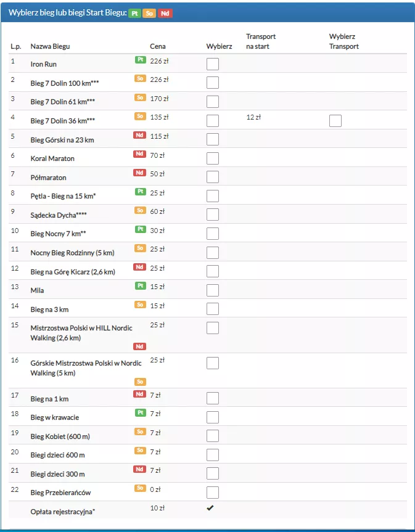The width and height of the screenshot is (415, 532).
Task: Click the Pt badge beside Bieg w krawacie
Action: (x=140, y=413)
